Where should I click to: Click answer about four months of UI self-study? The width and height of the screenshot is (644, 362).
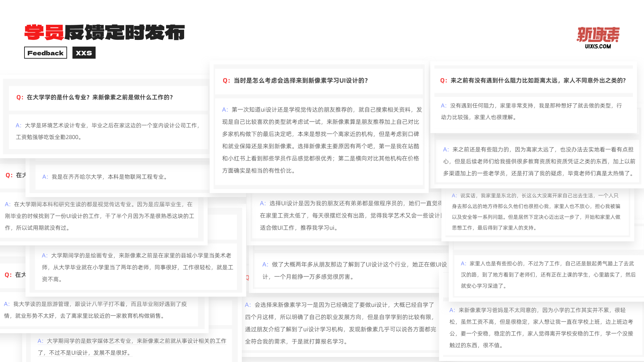pos(340,323)
